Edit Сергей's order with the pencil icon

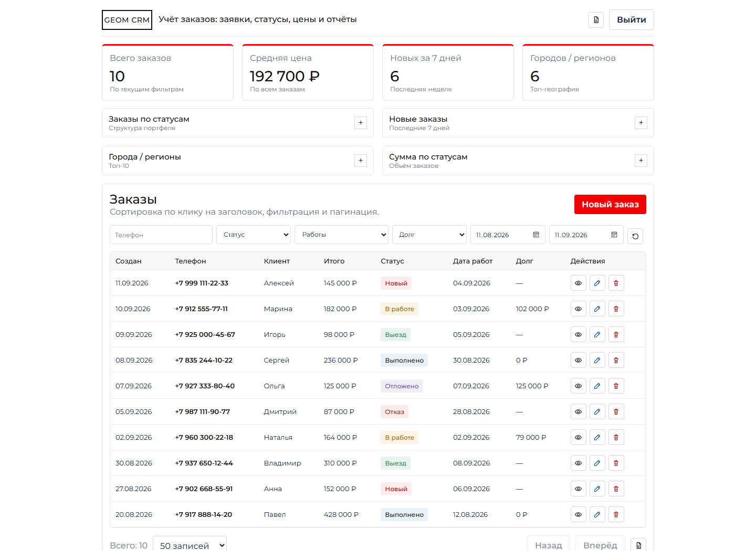pyautogui.click(x=597, y=360)
